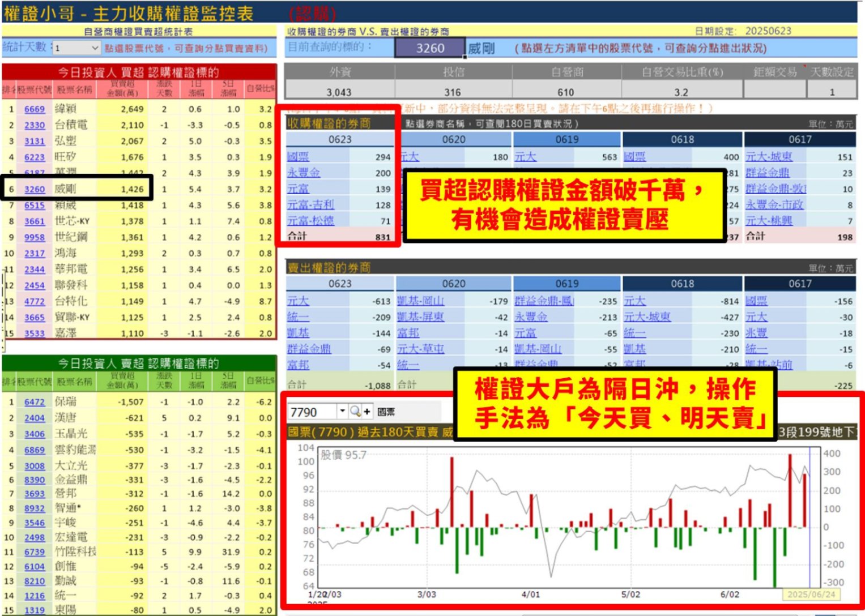
Task: Click 凱基 broker in 0623 sellers column
Action: [x=298, y=333]
